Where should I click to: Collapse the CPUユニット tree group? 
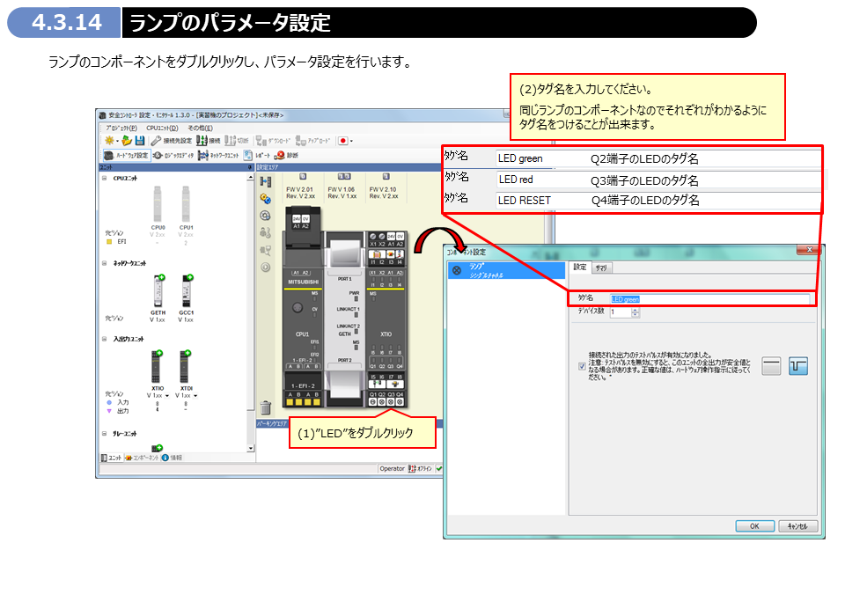pos(105,178)
